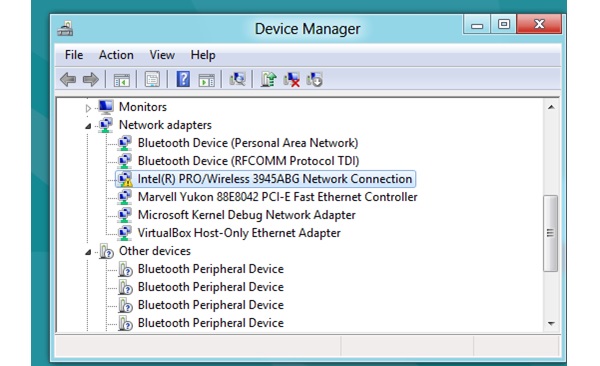Viewport: 600px width, 366px height.
Task: Open the View menu
Action: (x=162, y=55)
